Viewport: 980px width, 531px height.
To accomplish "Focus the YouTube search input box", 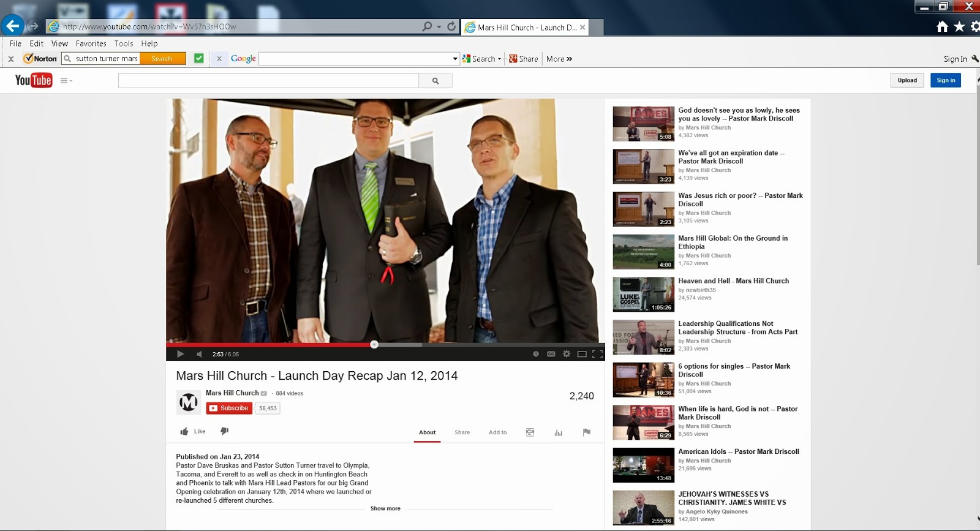I will coord(268,80).
